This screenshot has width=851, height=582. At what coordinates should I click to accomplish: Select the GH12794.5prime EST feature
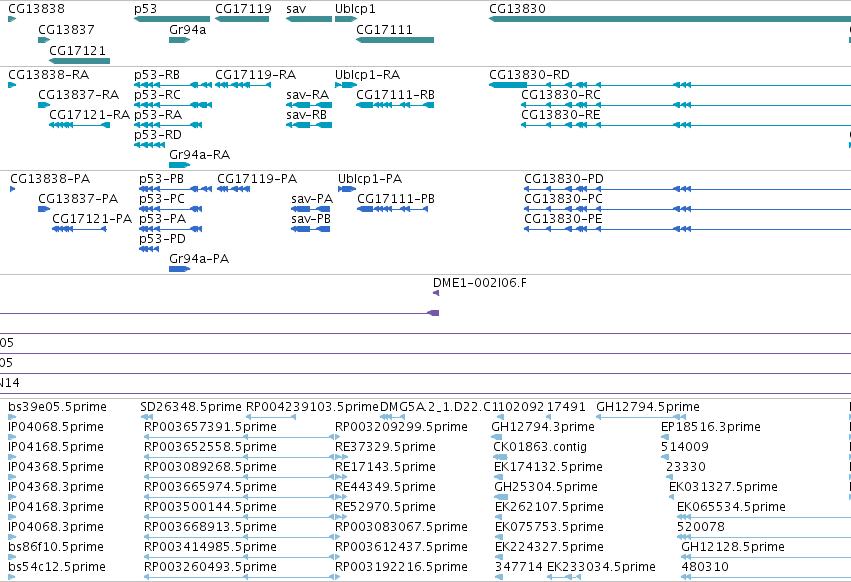coord(640,417)
